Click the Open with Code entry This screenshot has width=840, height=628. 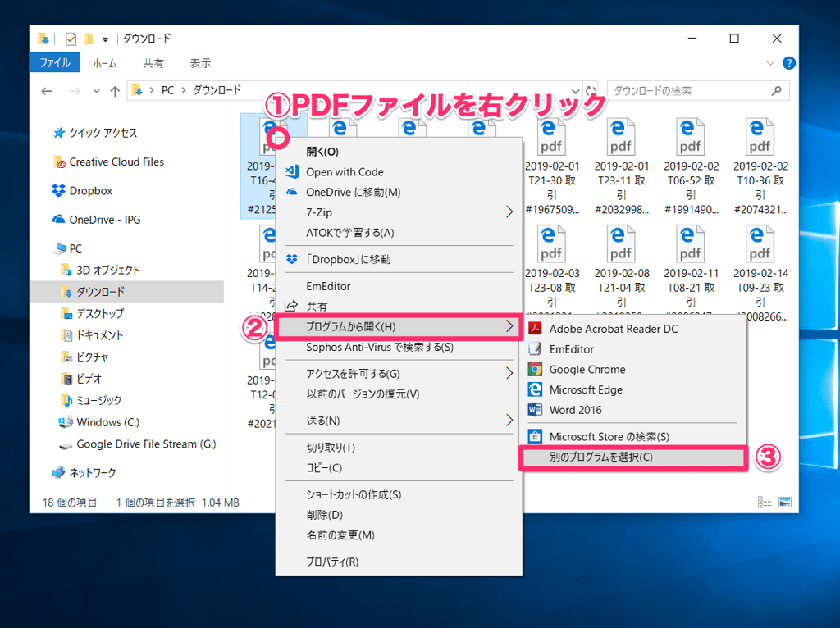point(345,172)
